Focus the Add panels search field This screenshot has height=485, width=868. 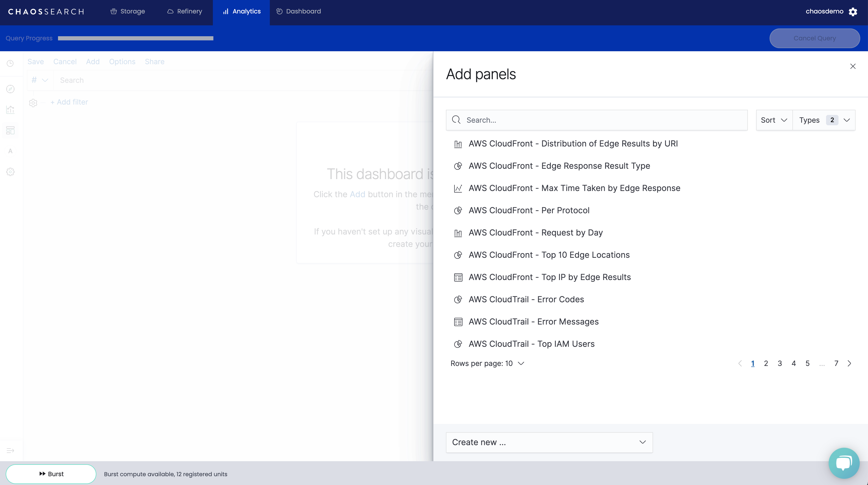[597, 120]
